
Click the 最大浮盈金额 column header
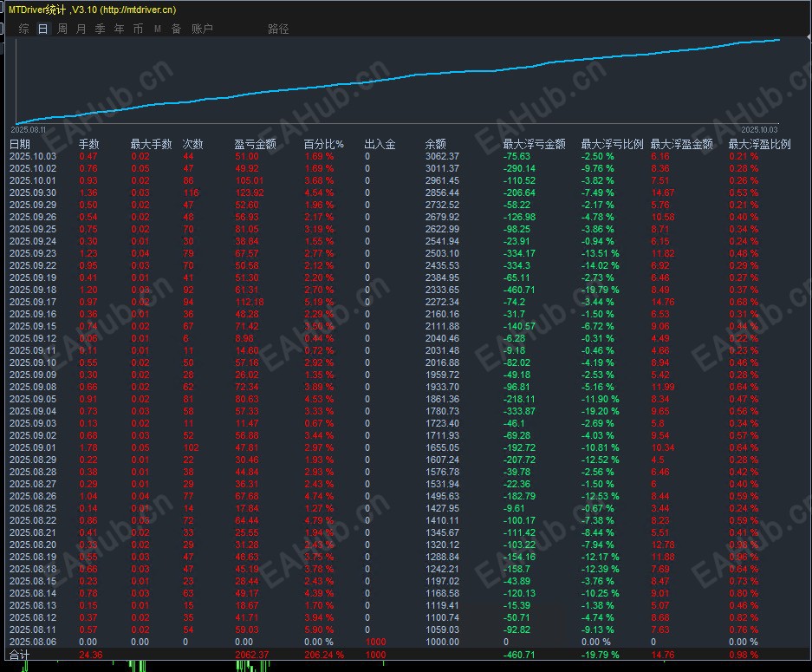point(681,144)
